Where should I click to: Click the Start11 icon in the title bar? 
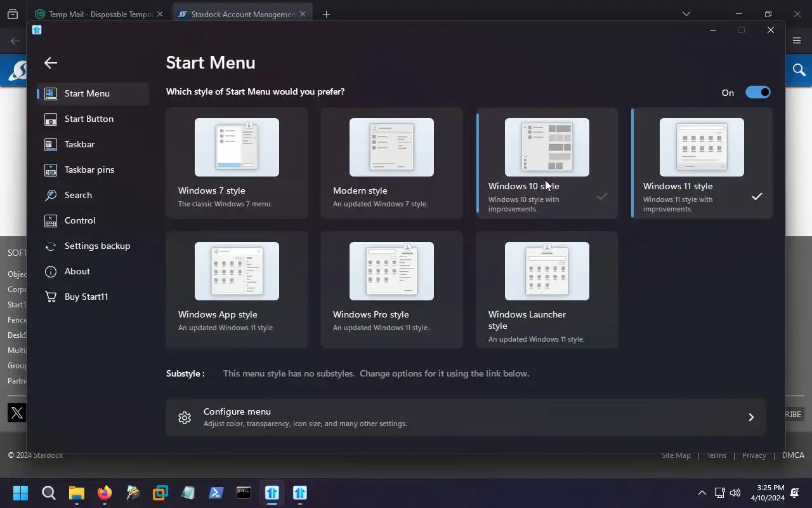[x=37, y=30]
